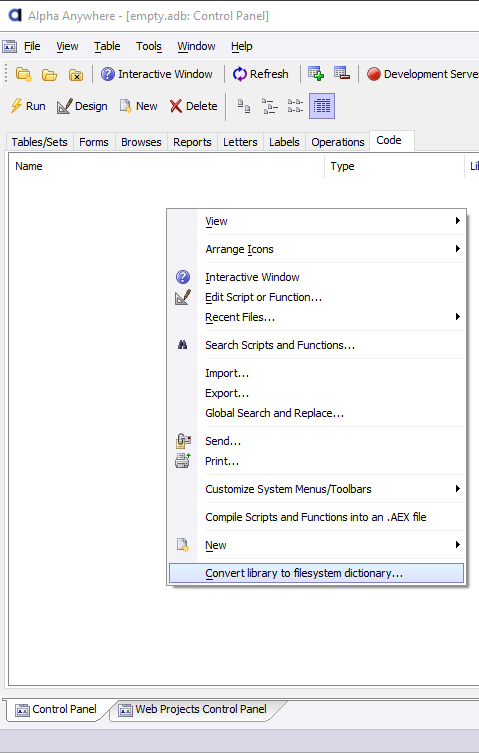Viewport: 479px width, 753px height.
Task: Click the Design toolbar button
Action: (x=82, y=106)
